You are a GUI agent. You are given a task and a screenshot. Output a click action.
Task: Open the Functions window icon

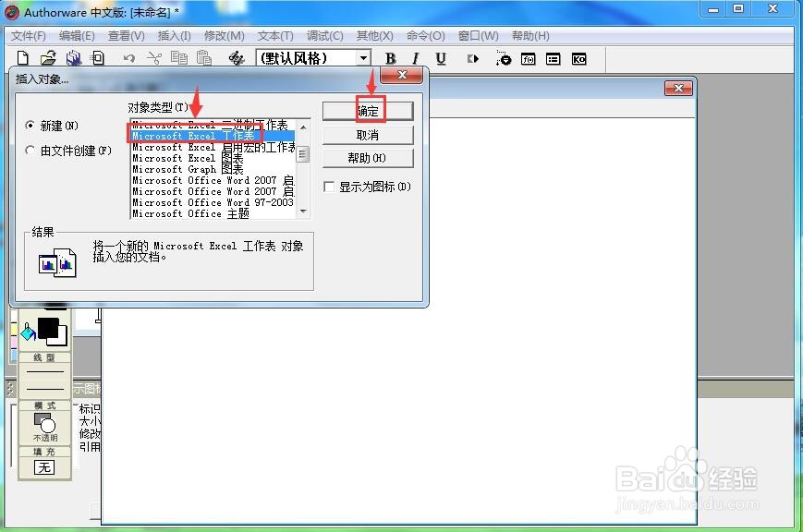528,59
